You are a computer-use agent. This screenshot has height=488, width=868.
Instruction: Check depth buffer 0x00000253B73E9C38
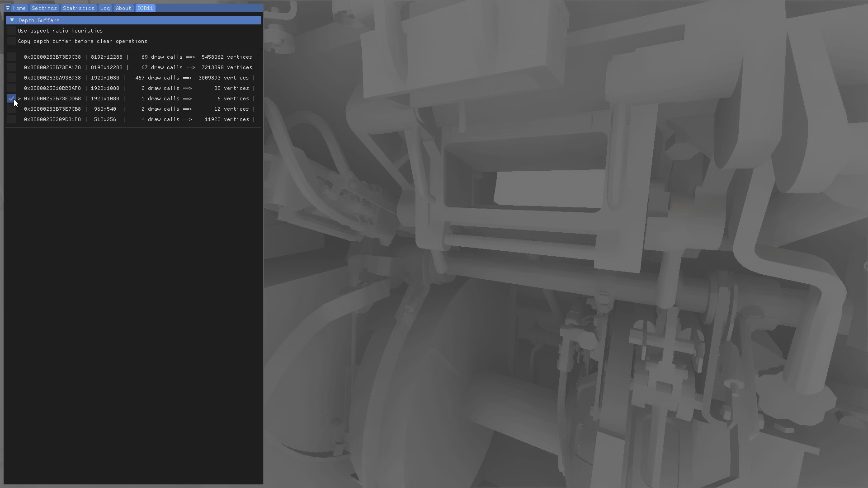(11, 57)
